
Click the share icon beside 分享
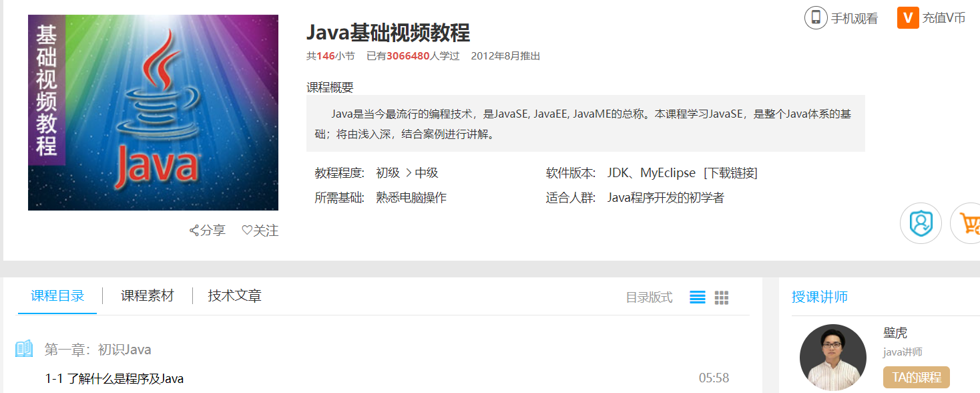[194, 231]
